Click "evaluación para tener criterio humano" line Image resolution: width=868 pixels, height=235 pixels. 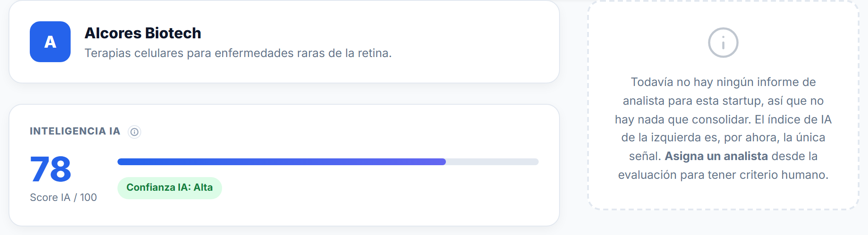click(723, 175)
